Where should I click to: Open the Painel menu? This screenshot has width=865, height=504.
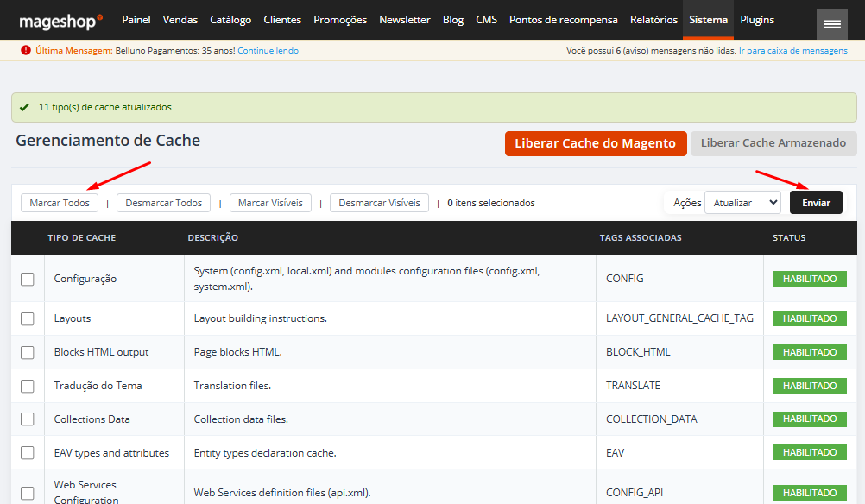click(136, 19)
